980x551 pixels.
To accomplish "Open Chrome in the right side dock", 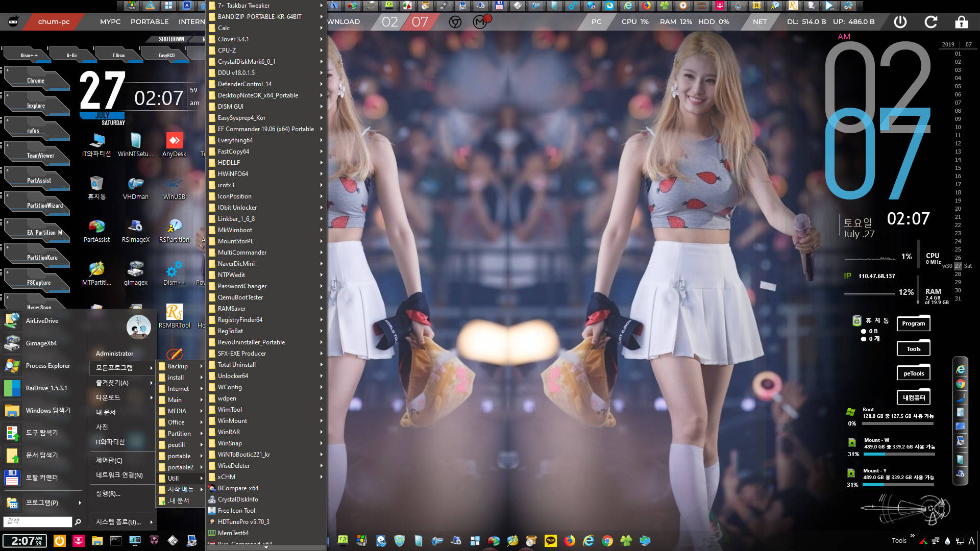I will pyautogui.click(x=961, y=384).
